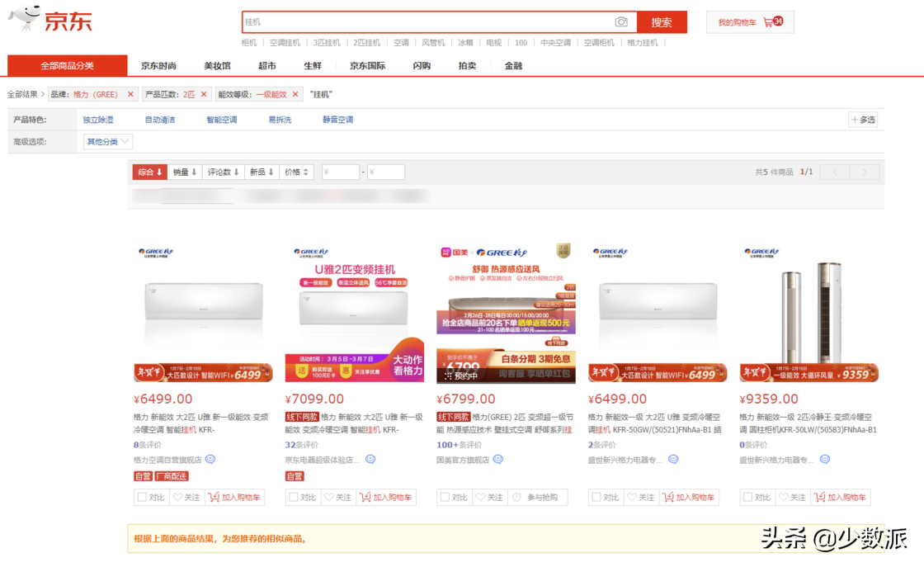Open store chat for 格力空调自营旗舰店
The image size is (924, 567).
tap(210, 459)
